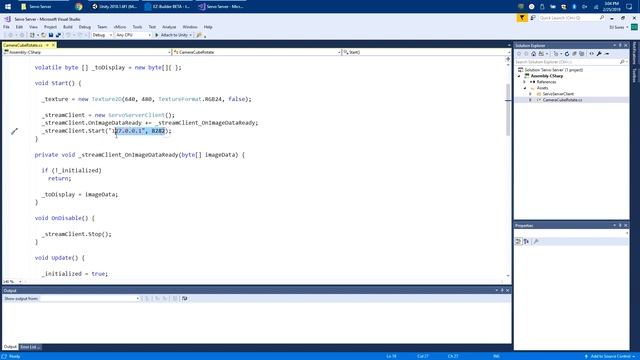Click the notifications flag icon
Viewport: 640px width, 360px height.
[522, 18]
